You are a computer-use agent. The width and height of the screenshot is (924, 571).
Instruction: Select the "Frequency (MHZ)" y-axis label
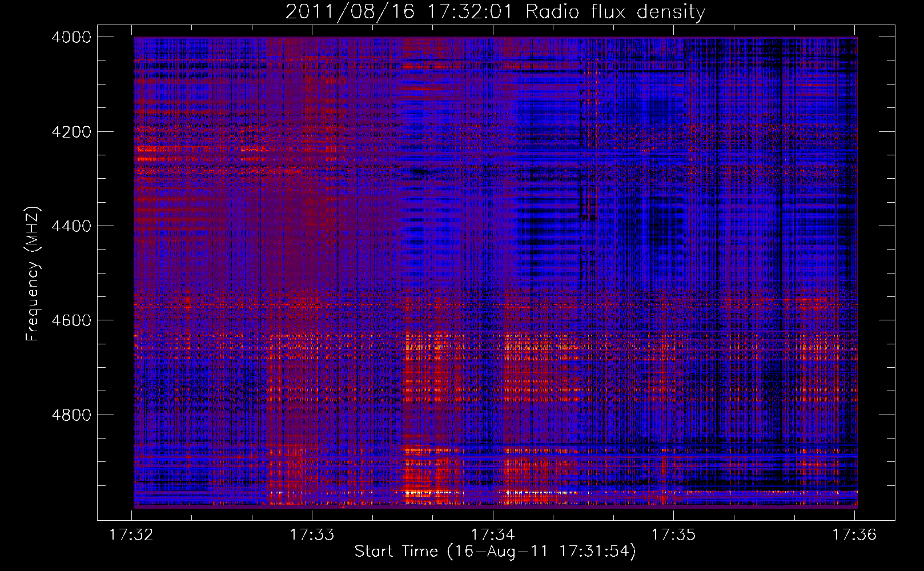[33, 274]
